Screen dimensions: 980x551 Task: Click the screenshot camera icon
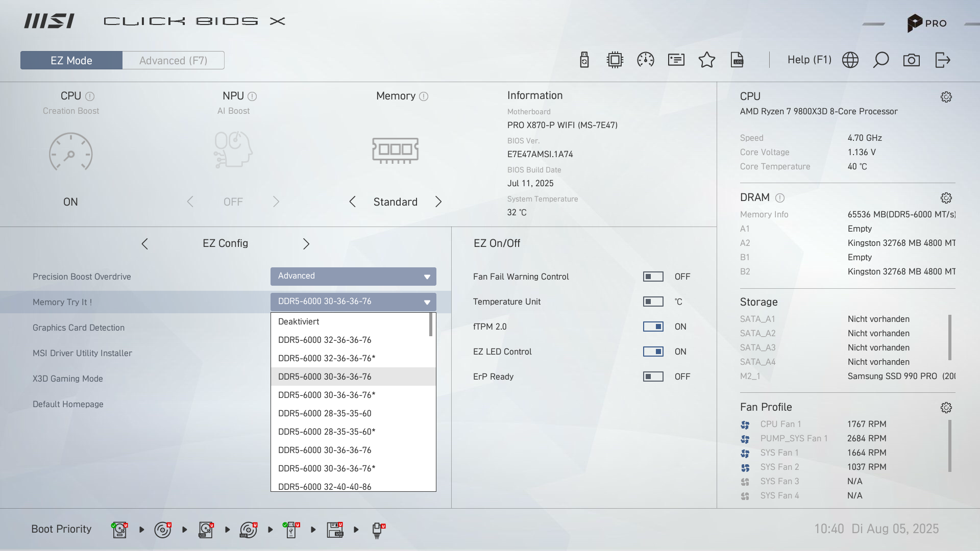tap(912, 60)
